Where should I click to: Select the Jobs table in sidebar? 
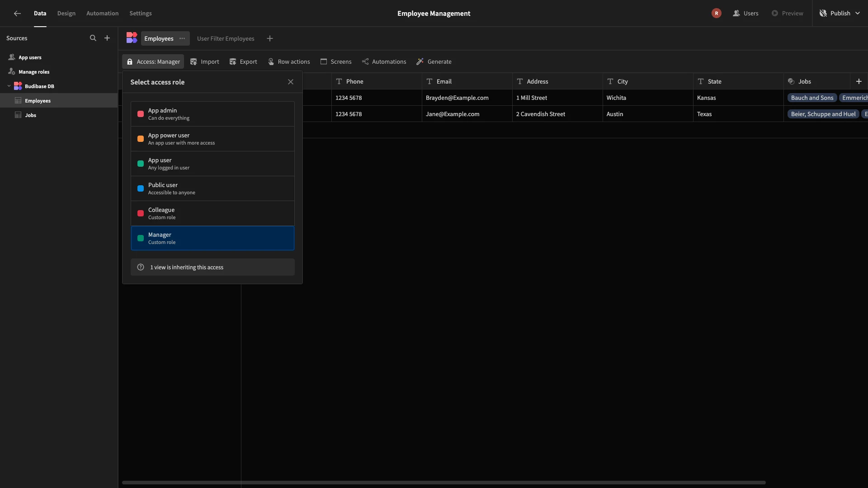[x=59, y=115]
